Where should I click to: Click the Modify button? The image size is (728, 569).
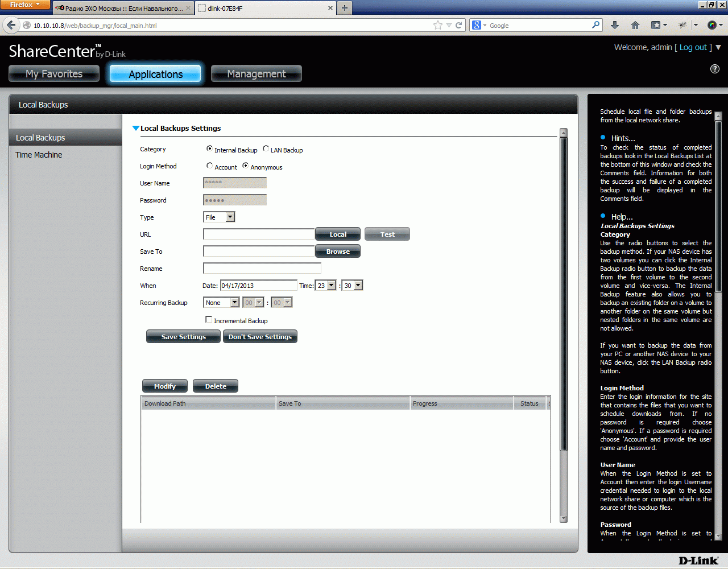point(165,386)
